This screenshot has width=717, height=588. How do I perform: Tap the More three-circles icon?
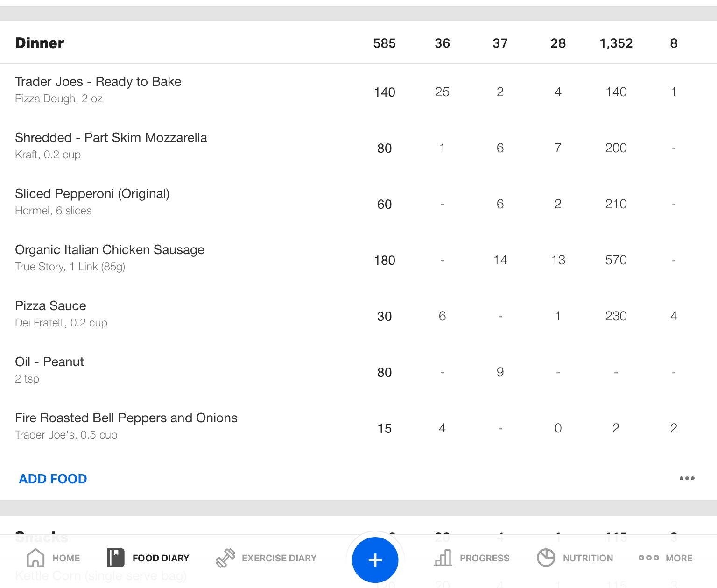649,558
